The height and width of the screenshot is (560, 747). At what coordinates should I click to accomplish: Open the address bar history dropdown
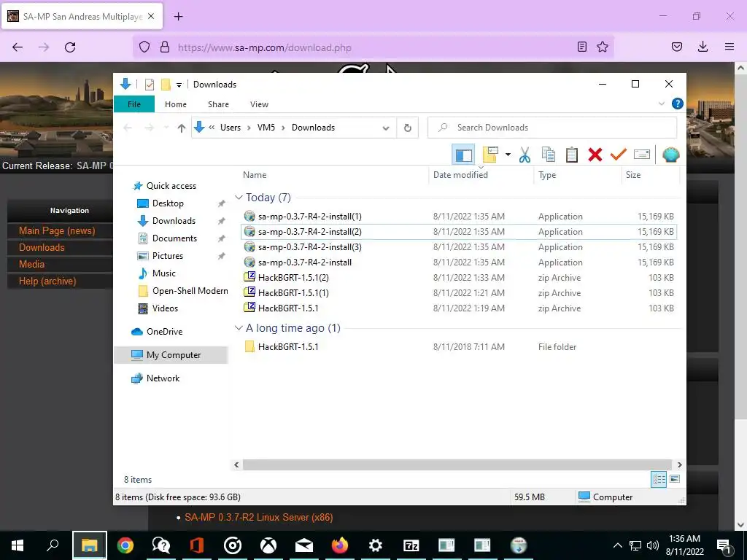tap(386, 128)
